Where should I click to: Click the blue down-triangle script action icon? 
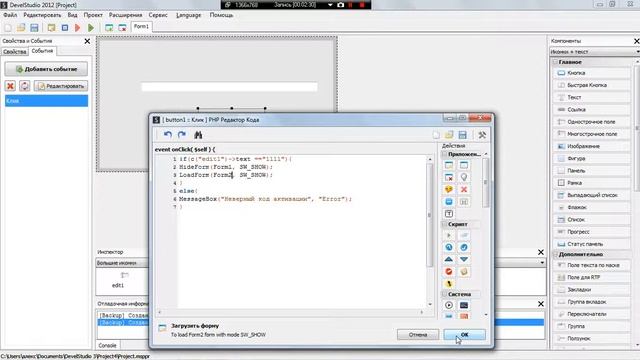pyautogui.click(x=464, y=259)
